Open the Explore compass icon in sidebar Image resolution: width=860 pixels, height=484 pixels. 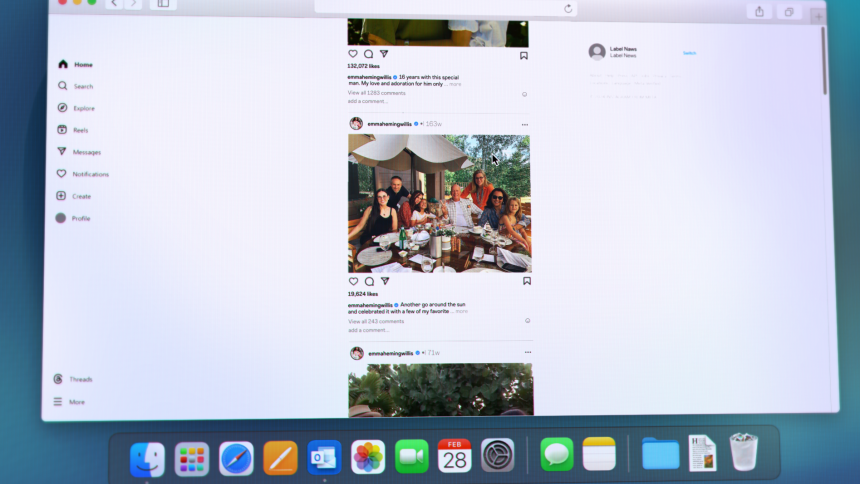(x=62, y=108)
